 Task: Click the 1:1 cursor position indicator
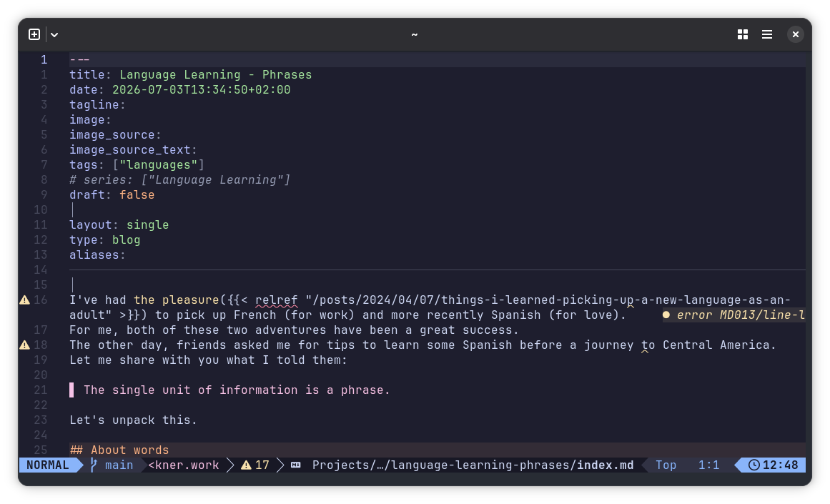[x=708, y=465]
